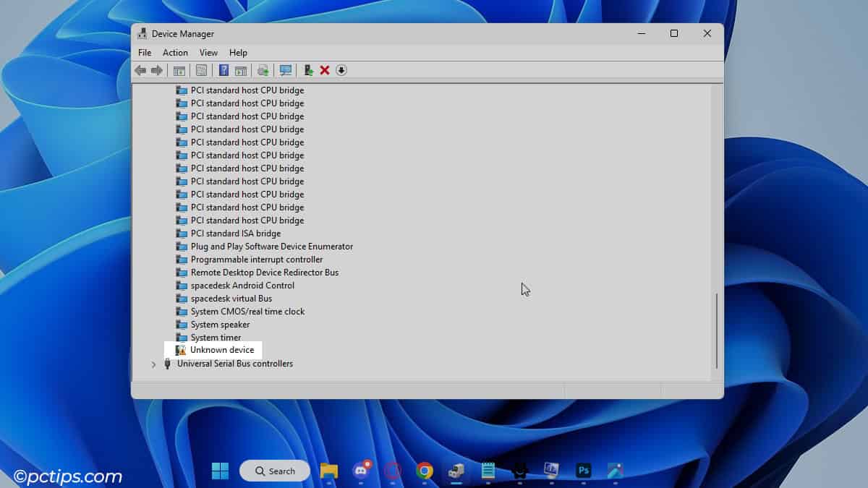This screenshot has height=488, width=868.
Task: Click the red X Uninstall device icon
Action: click(325, 70)
